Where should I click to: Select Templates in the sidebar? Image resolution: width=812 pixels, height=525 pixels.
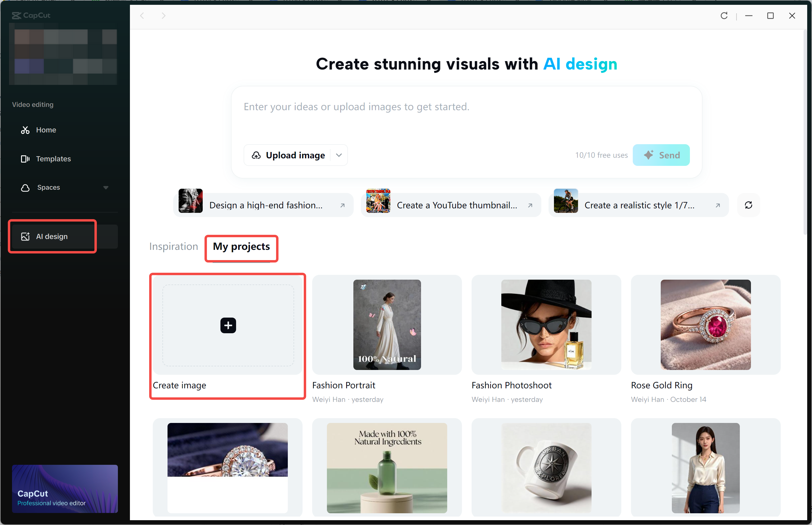[x=54, y=159]
